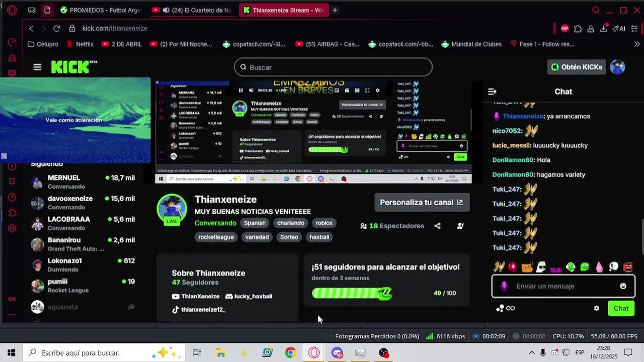Viewport: 644px width, 362px height.
Task: Go back with browser back arrow
Action: [x=31, y=29]
